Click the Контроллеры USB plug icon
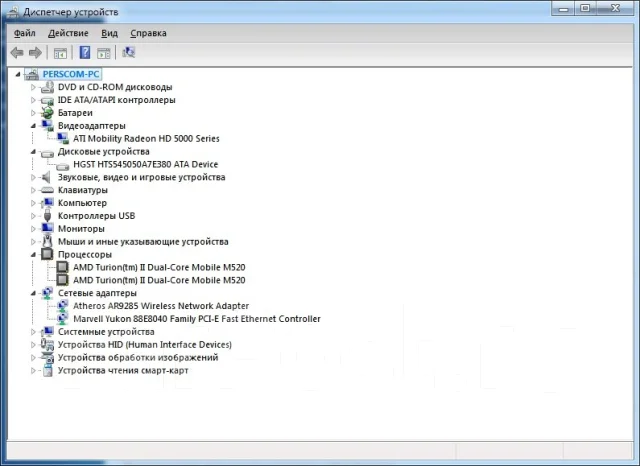This screenshot has height=466, width=640. [47, 215]
